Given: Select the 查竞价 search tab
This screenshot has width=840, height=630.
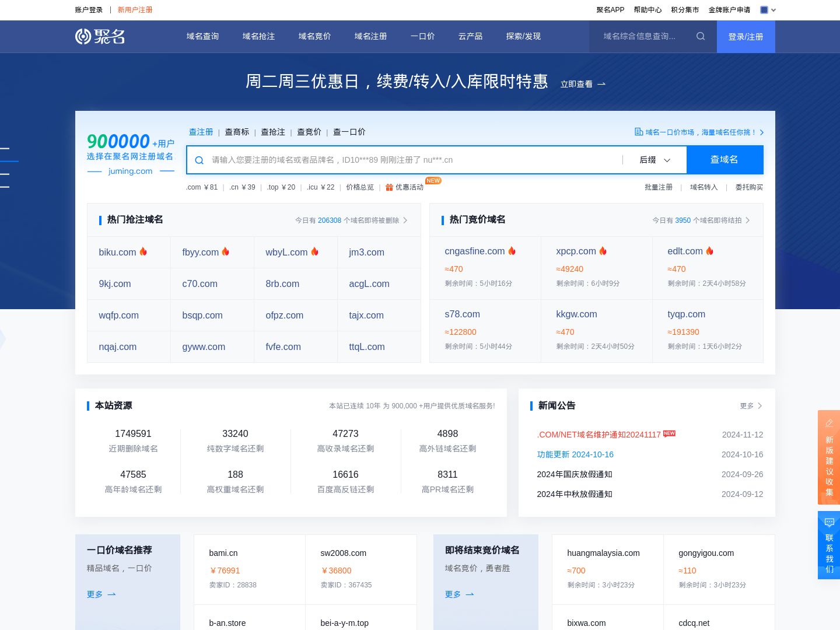Looking at the screenshot, I should 309,132.
